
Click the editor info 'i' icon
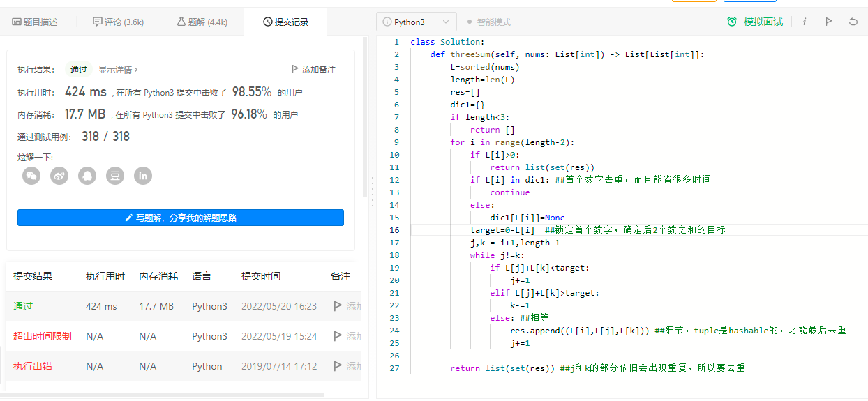805,22
